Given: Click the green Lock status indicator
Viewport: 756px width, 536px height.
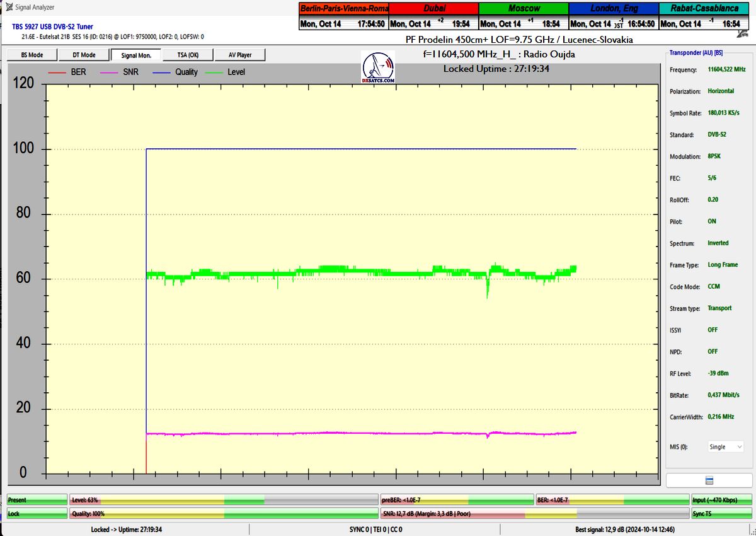Looking at the screenshot, I should pyautogui.click(x=37, y=513).
